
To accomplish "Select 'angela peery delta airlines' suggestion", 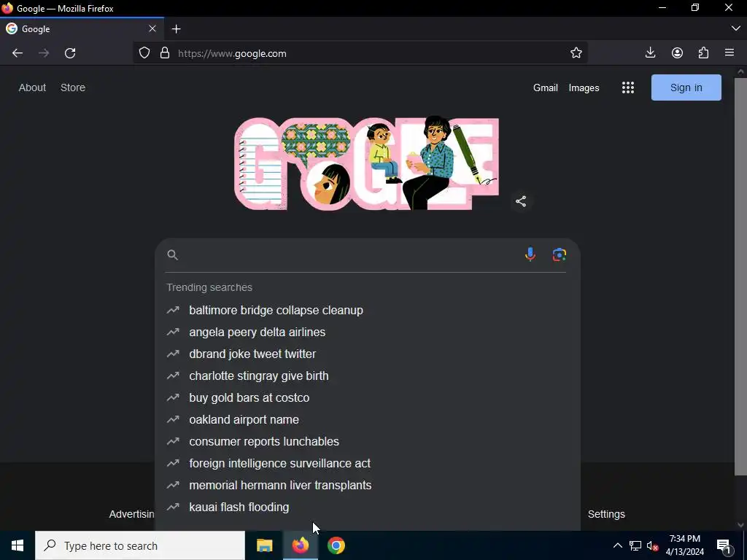I will (368, 332).
